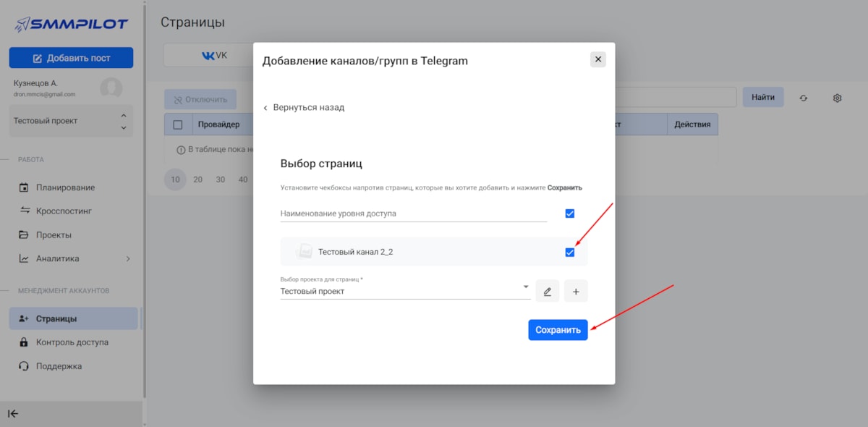Expand the Аналитика submenu chevron
Viewport: 868px width, 427px height.
point(128,258)
